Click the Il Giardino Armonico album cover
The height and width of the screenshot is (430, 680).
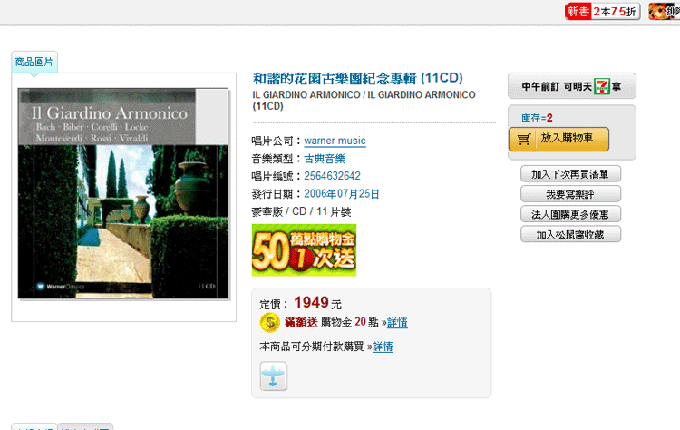pos(123,193)
